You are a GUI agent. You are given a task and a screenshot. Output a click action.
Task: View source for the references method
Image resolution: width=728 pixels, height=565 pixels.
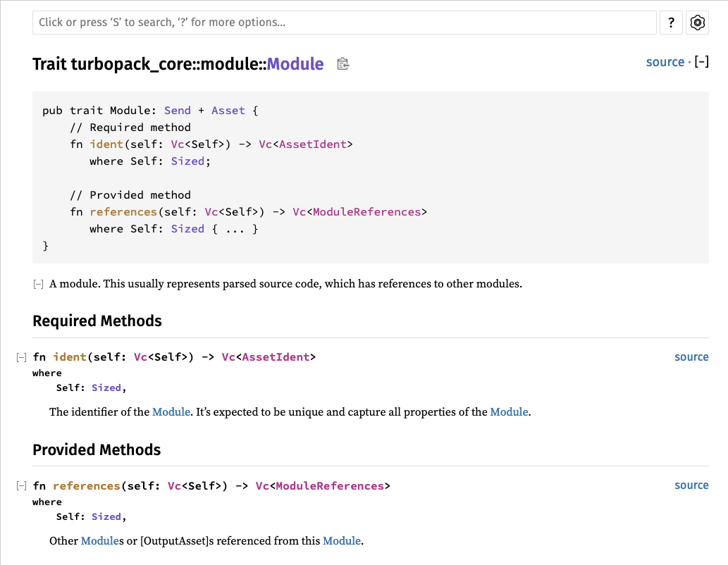tap(691, 485)
